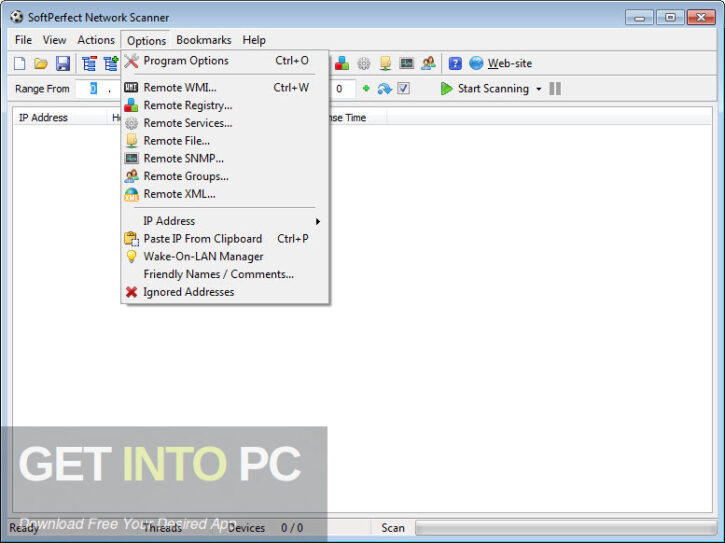Maximize the SoftPerfect Network Scanner window
Viewport: 725px width, 543px height.
(x=670, y=18)
